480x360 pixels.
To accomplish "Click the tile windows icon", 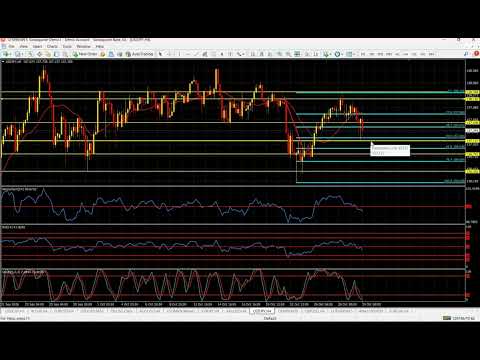I will (297, 54).
